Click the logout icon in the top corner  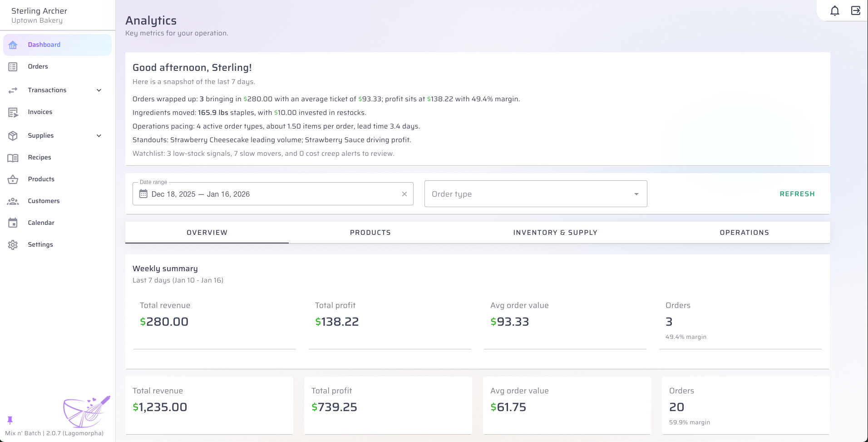coord(856,10)
